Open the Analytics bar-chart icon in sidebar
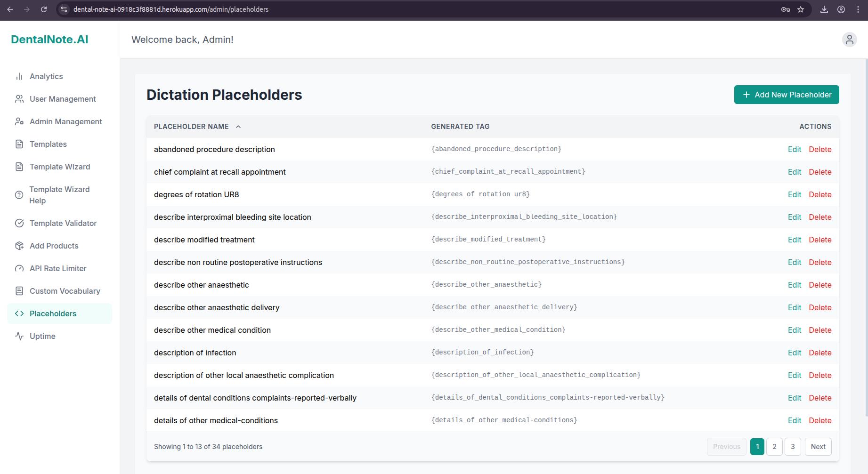868x474 pixels. tap(19, 76)
